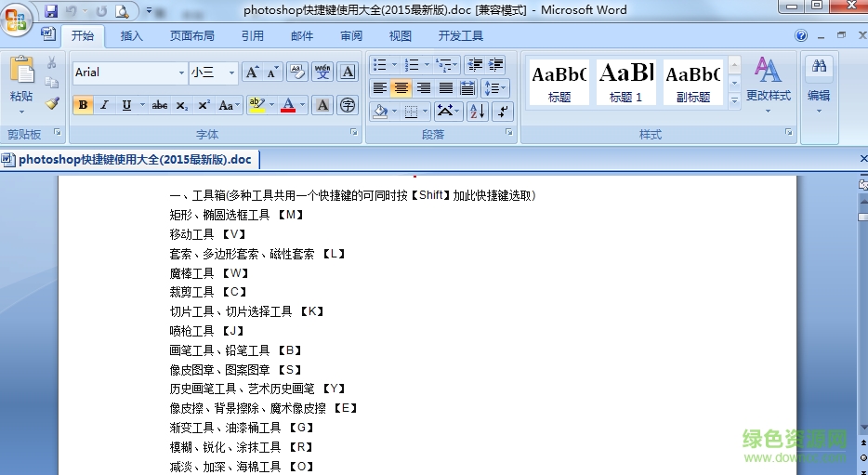Switch to the 引用 ribbon tab
This screenshot has height=475, width=868.
253,36
